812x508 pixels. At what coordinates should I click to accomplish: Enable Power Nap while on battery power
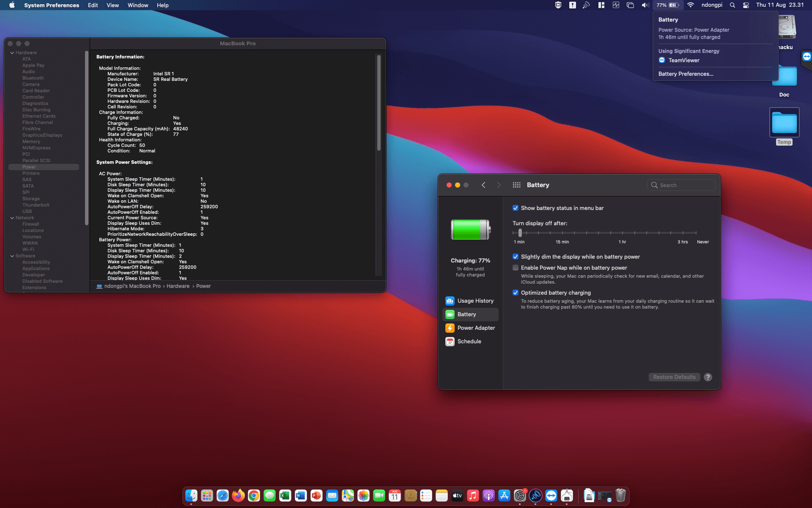(x=516, y=268)
